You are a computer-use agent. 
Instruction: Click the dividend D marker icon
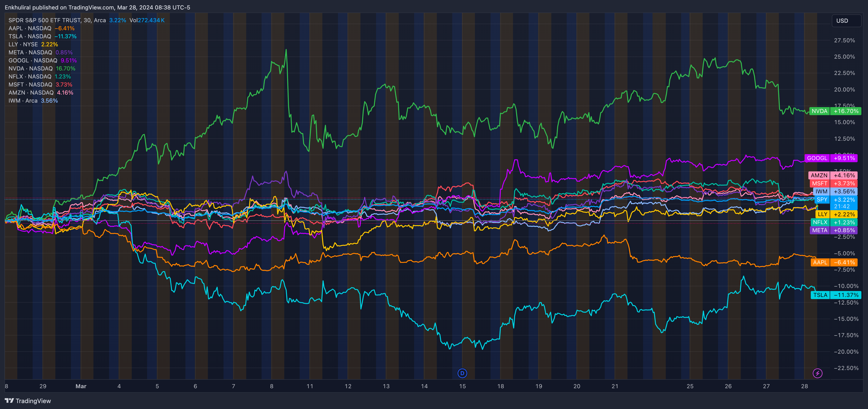tap(462, 373)
